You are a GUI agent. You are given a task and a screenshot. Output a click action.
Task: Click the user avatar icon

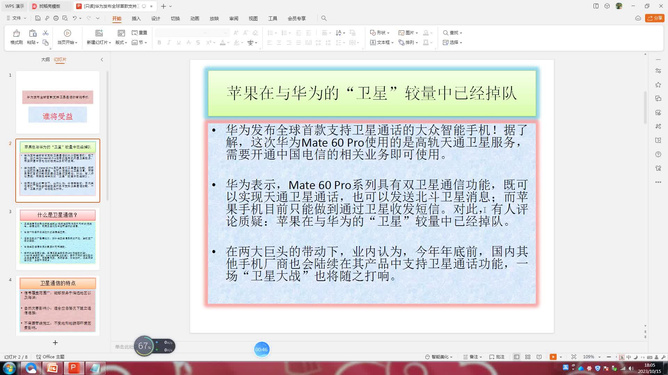619,6
